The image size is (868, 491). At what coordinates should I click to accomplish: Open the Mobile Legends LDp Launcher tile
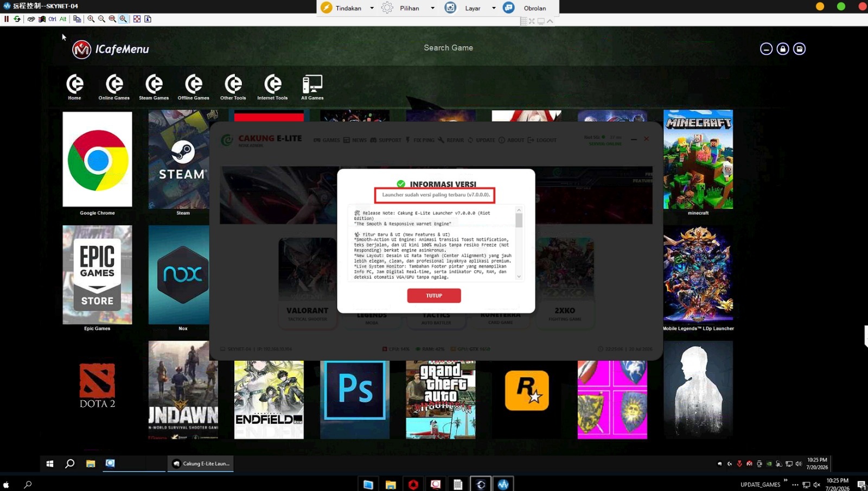coord(698,275)
